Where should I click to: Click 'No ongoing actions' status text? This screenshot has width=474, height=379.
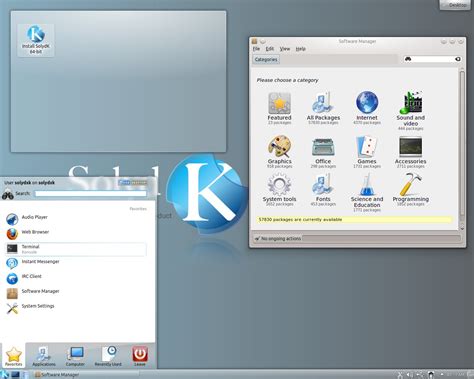pos(281,238)
